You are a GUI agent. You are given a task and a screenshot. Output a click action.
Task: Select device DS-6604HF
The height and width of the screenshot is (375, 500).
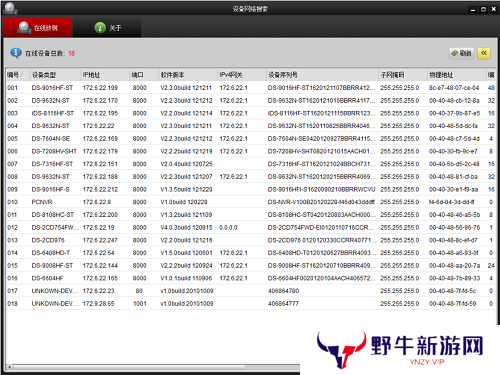pyautogui.click(x=47, y=278)
